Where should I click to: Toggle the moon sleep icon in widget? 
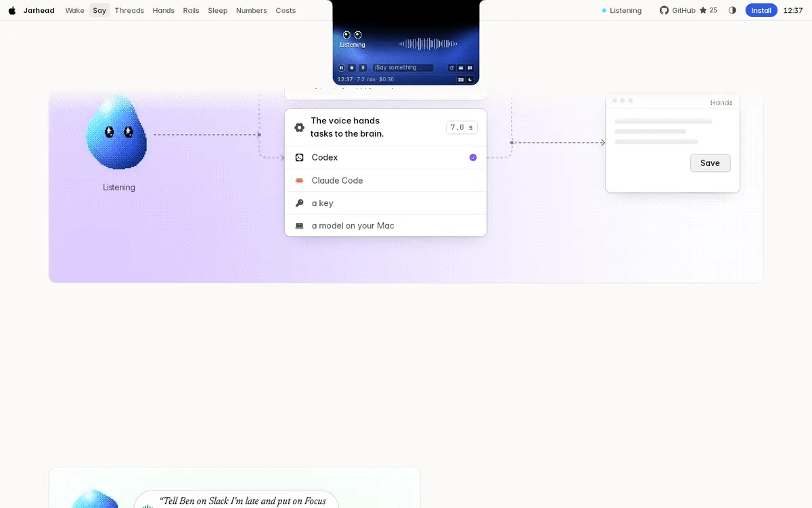470,79
